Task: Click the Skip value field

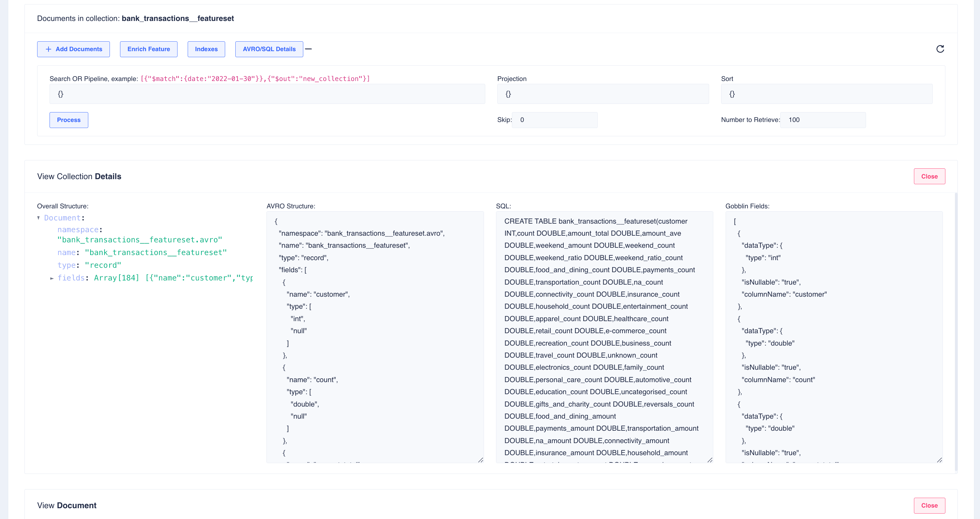Action: (554, 120)
